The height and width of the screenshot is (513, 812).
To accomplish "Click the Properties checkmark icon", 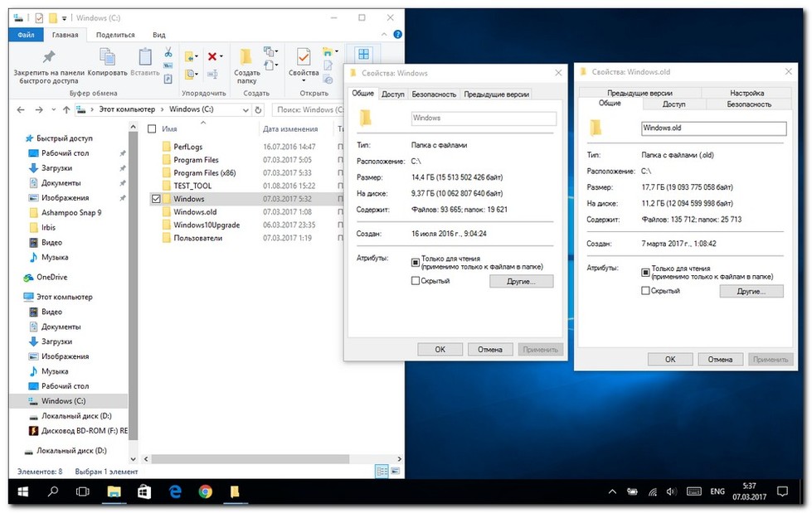I will click(x=304, y=56).
